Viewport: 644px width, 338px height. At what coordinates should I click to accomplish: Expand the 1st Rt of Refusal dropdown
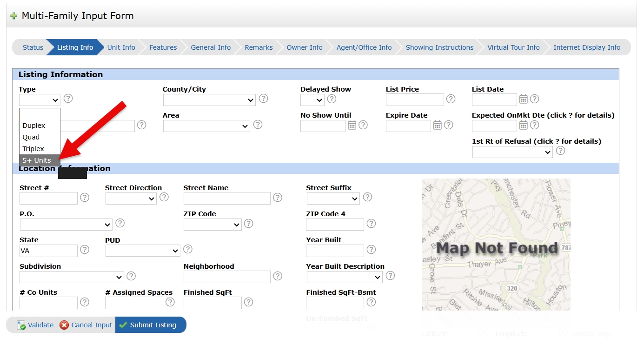pos(512,152)
